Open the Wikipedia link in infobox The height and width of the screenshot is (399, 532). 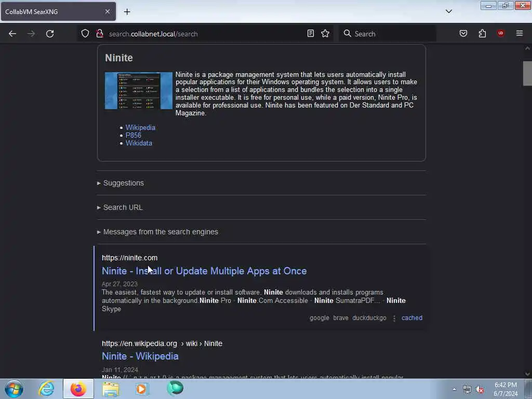[x=140, y=128]
